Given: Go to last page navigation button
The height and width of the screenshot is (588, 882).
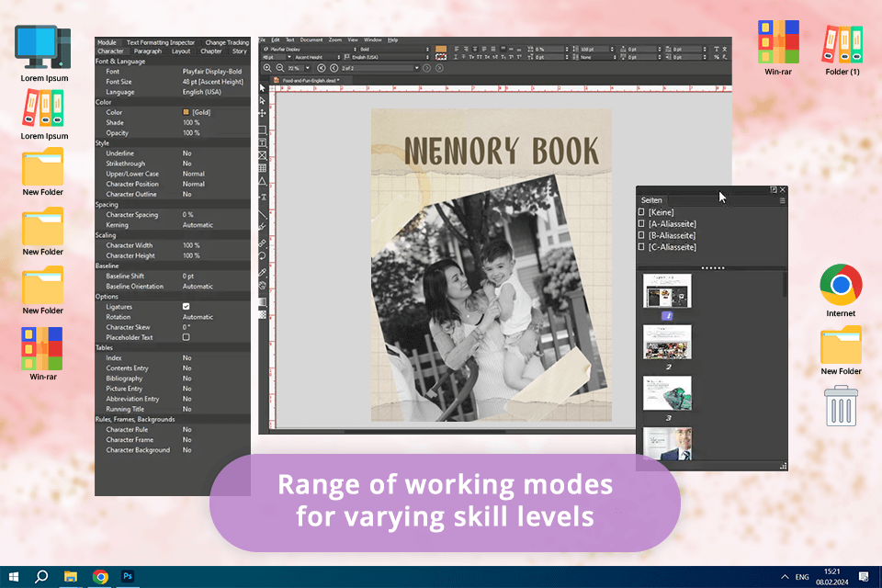Looking at the screenshot, I should coord(439,68).
